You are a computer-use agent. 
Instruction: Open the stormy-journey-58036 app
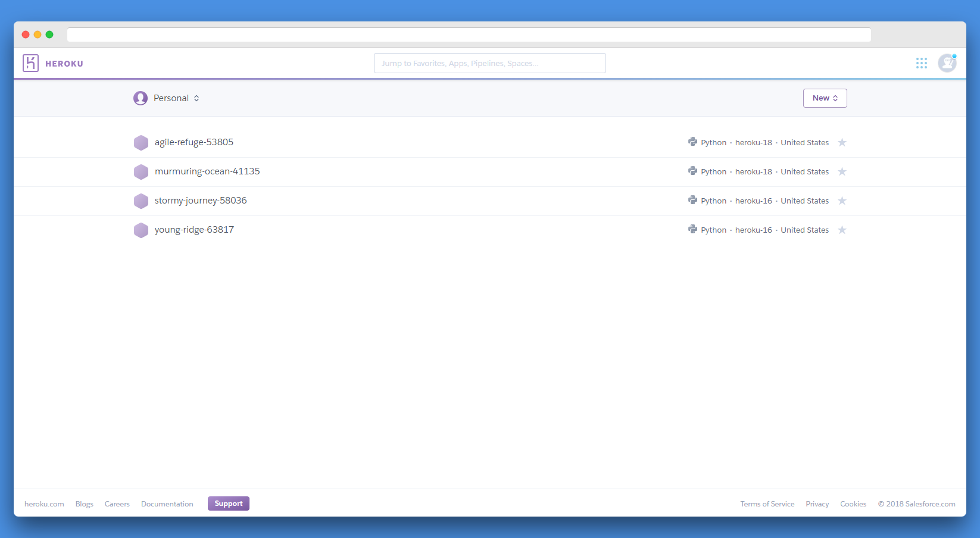click(201, 201)
